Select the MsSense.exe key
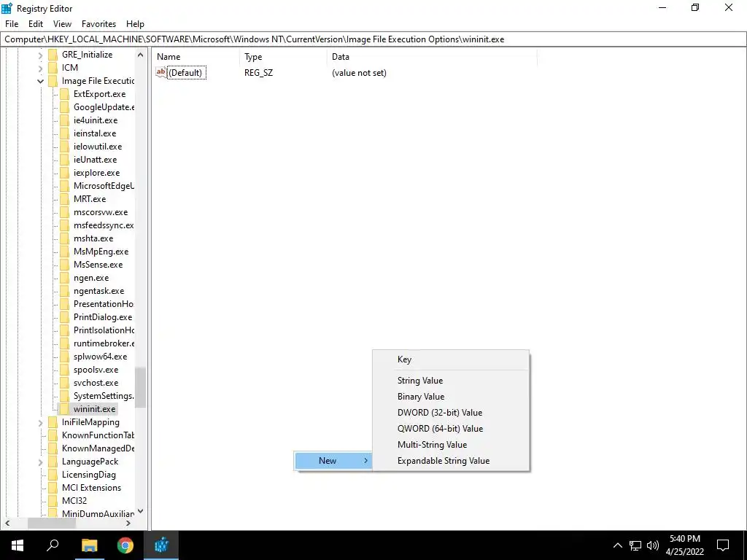 (98, 265)
